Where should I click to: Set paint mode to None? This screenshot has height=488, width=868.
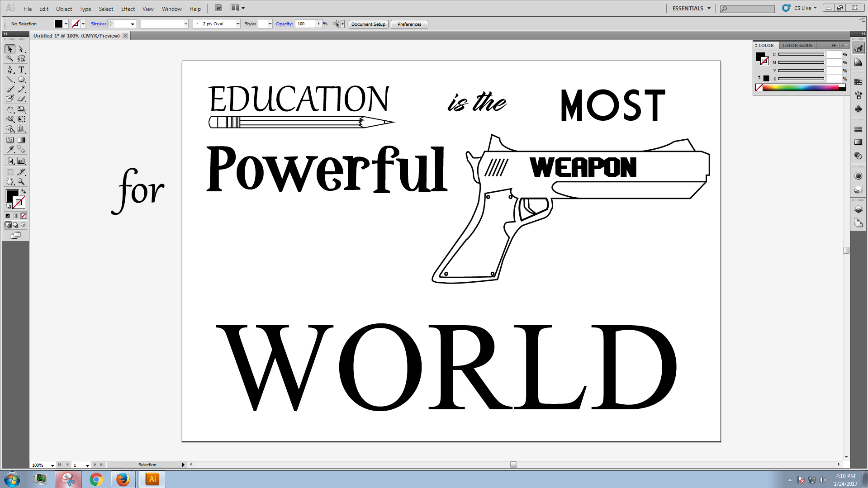[x=24, y=216]
